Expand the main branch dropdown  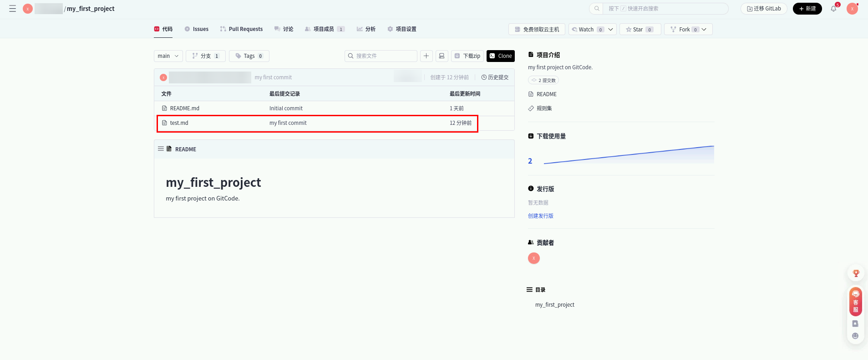coord(168,56)
